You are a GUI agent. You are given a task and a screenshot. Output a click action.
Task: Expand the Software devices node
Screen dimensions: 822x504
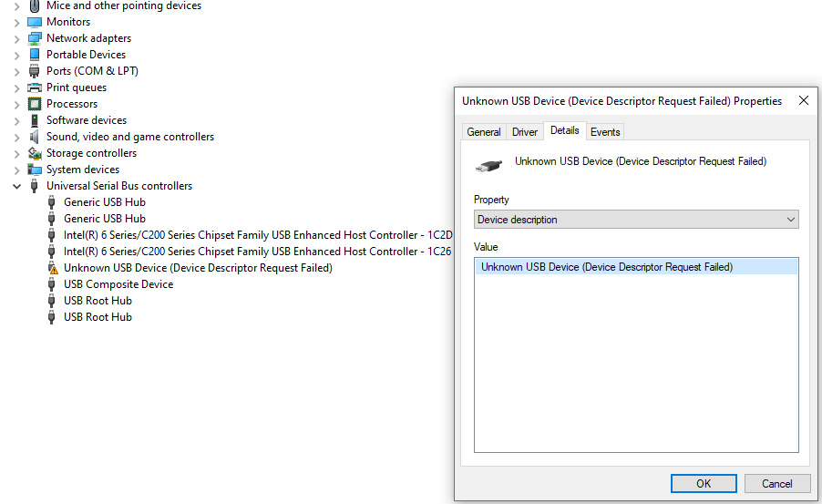click(16, 121)
